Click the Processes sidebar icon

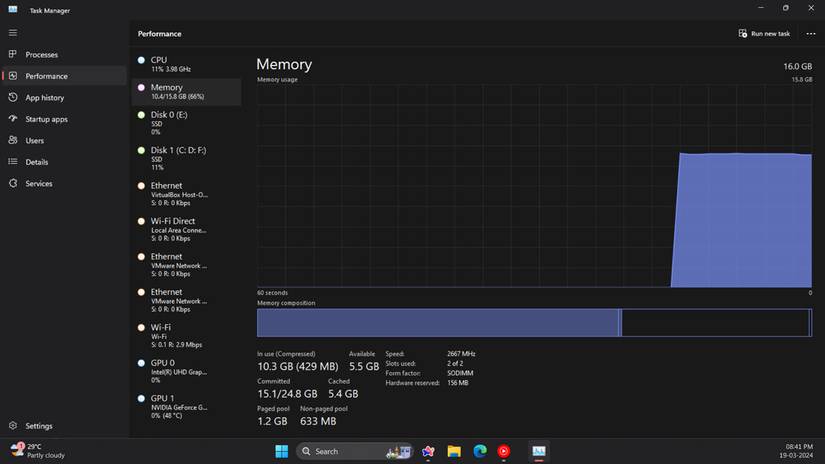(13, 54)
